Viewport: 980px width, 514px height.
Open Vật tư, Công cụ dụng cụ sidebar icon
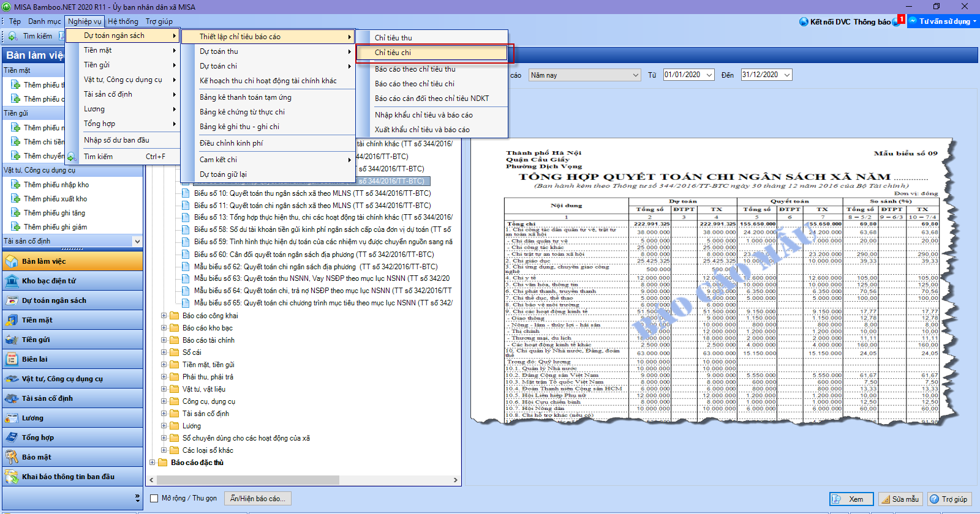pyautogui.click(x=12, y=379)
